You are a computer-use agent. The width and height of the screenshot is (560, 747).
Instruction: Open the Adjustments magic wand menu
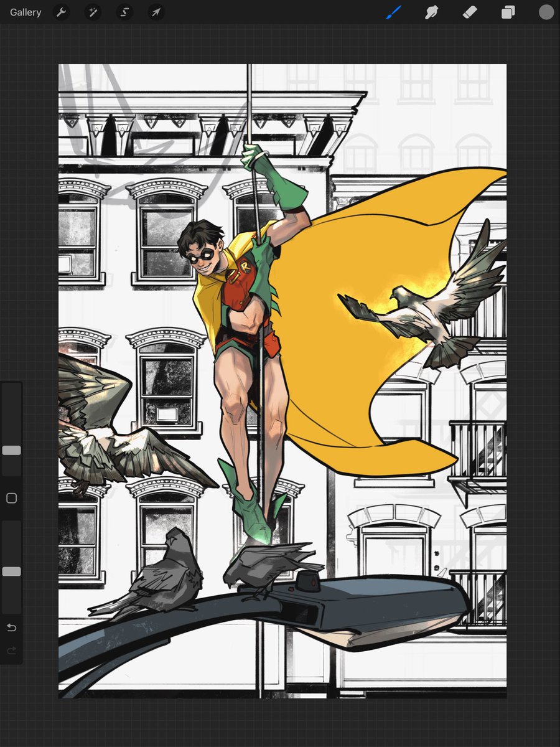[93, 12]
